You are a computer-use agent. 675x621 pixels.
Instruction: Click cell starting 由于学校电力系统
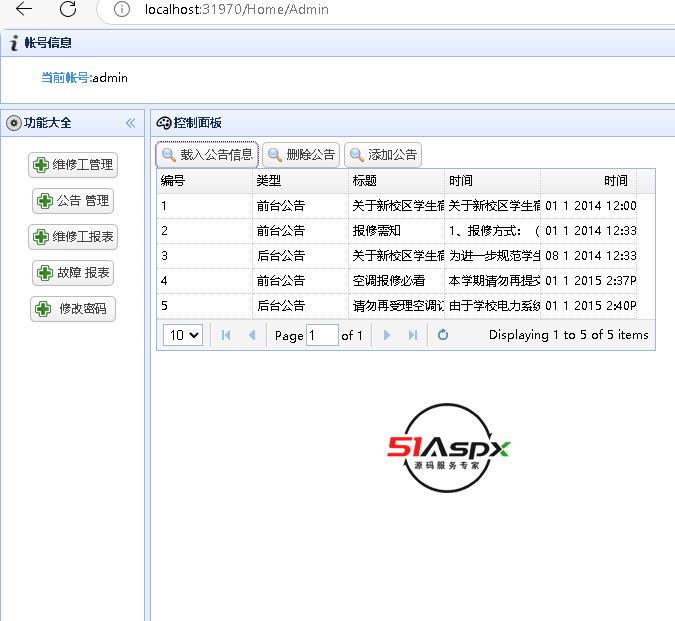pyautogui.click(x=492, y=306)
